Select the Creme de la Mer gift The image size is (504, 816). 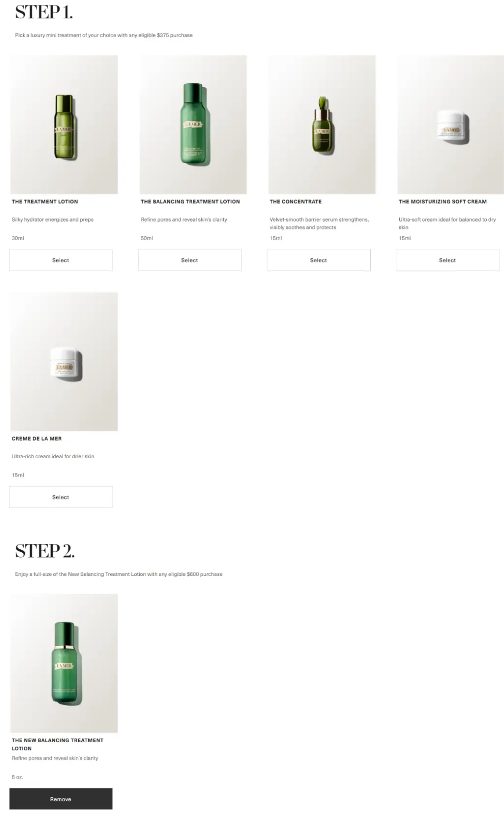point(61,497)
